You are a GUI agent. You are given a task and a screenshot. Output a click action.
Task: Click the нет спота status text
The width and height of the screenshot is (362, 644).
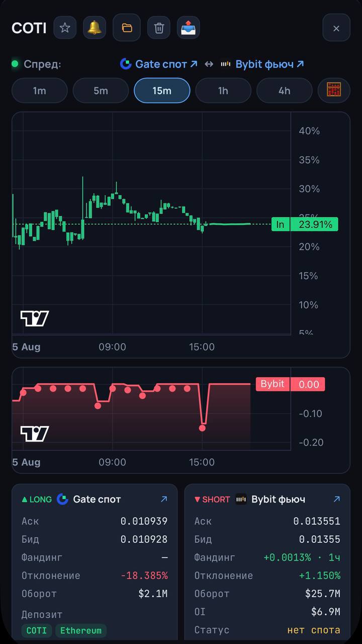click(314, 630)
